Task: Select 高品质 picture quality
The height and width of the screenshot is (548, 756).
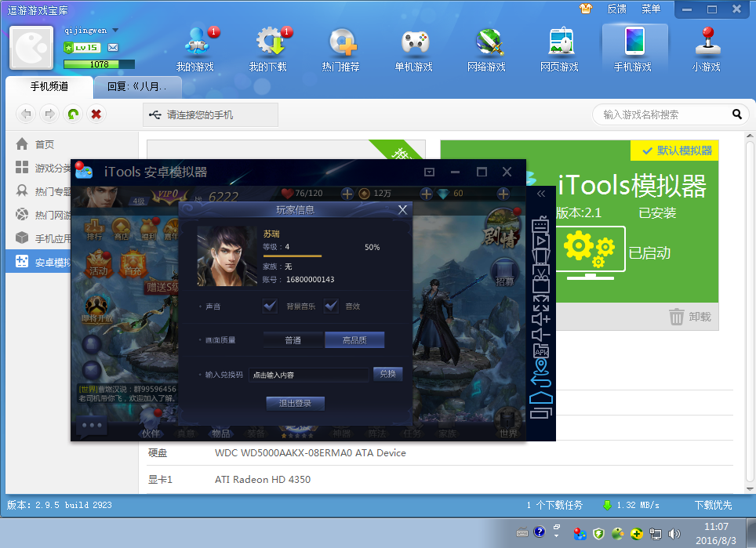Action: click(354, 339)
